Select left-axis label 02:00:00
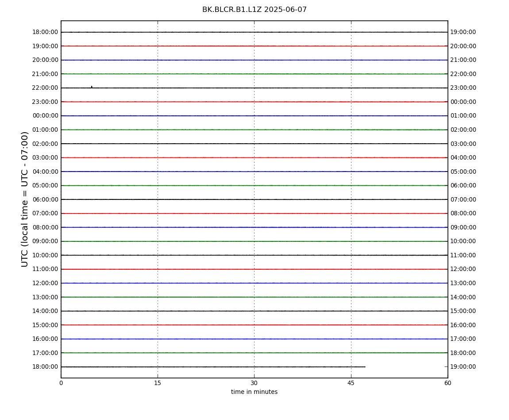This screenshot has width=509, height=420. (x=45, y=144)
